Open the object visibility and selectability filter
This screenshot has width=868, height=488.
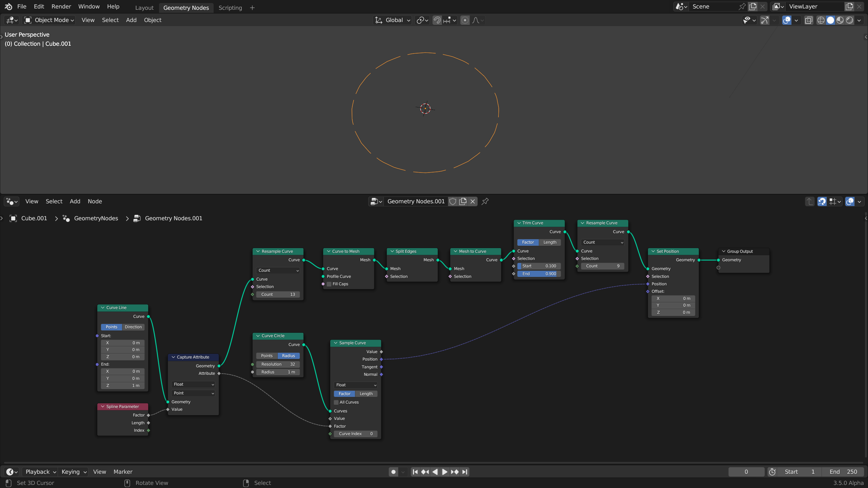click(749, 20)
